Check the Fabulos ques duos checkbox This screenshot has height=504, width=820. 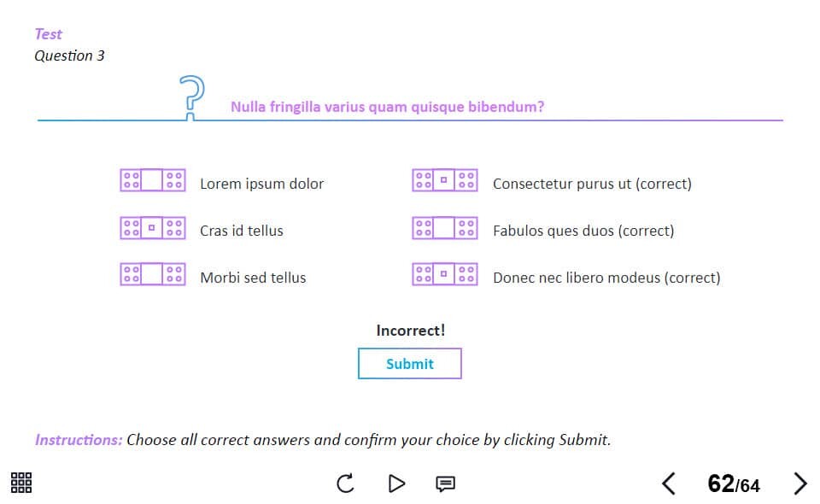(444, 228)
